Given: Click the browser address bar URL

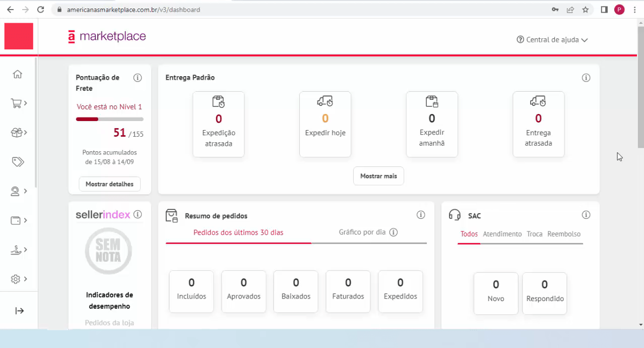Looking at the screenshot, I should (x=134, y=9).
